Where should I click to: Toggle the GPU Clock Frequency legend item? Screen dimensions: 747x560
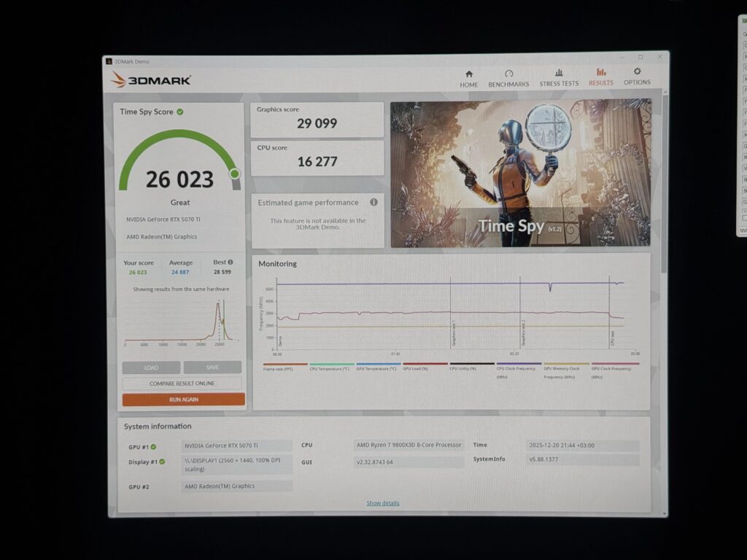point(614,370)
